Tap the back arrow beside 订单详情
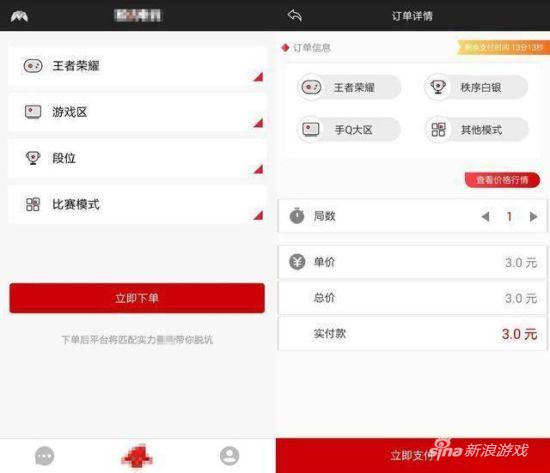Image resolution: width=550 pixels, height=473 pixels. point(295,15)
